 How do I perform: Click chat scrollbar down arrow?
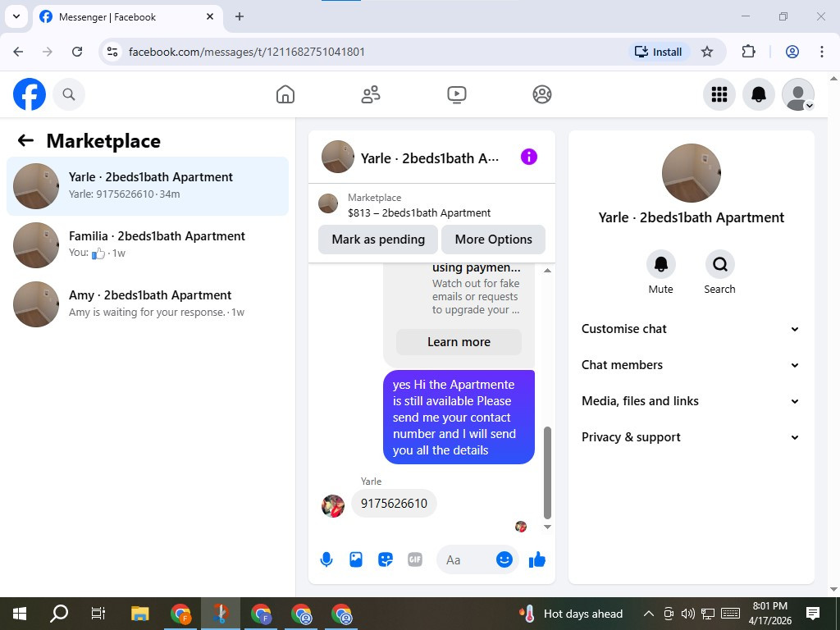(547, 527)
